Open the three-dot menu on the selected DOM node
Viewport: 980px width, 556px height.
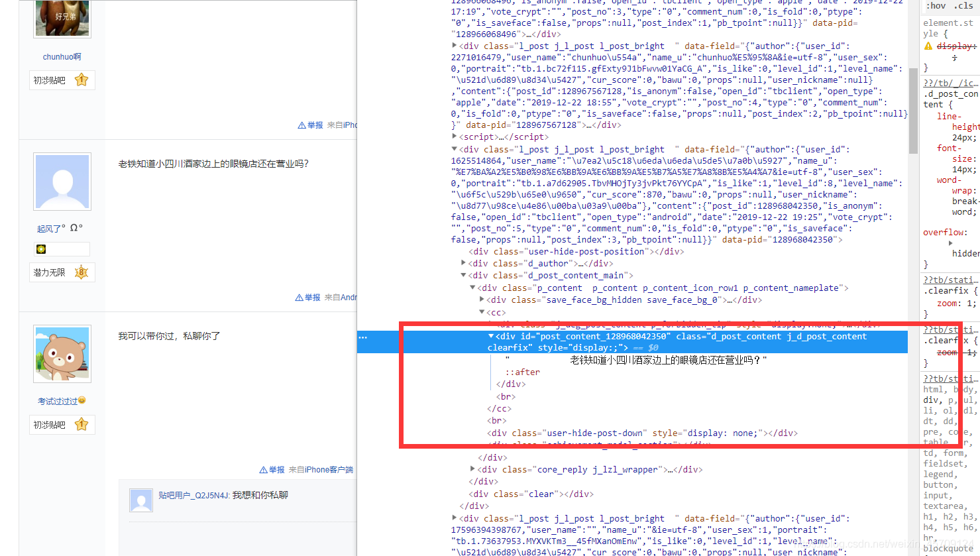362,337
